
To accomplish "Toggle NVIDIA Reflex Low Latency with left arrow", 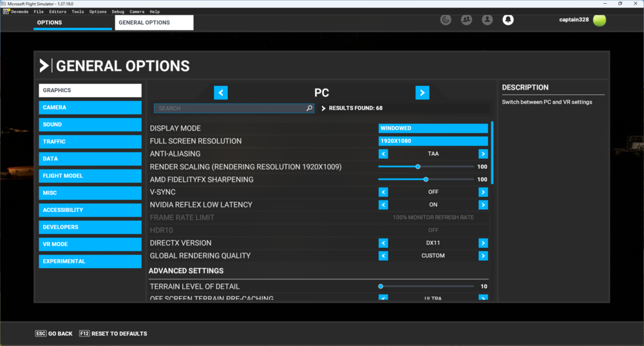I will pos(383,205).
